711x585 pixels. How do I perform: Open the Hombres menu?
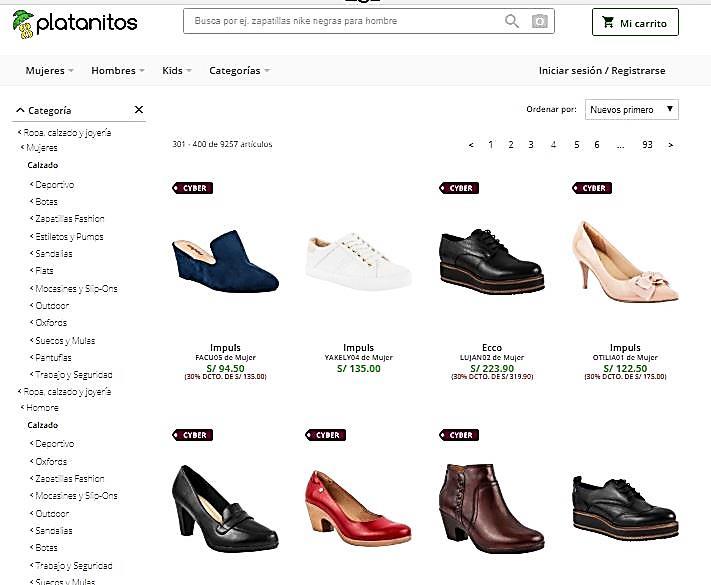[117, 71]
